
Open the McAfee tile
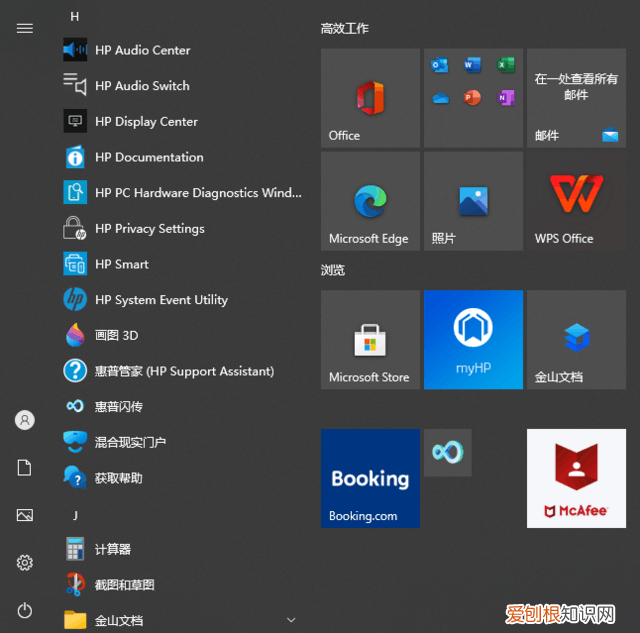pos(576,478)
